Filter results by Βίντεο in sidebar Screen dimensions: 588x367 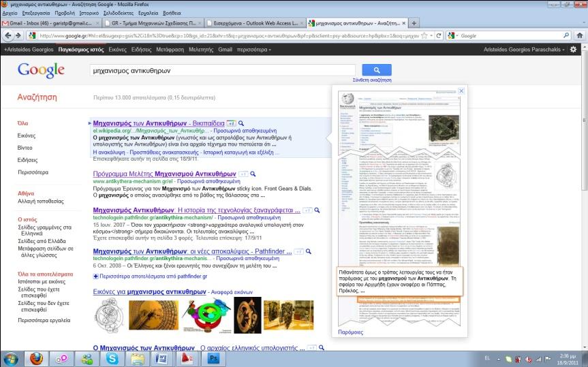click(x=25, y=148)
